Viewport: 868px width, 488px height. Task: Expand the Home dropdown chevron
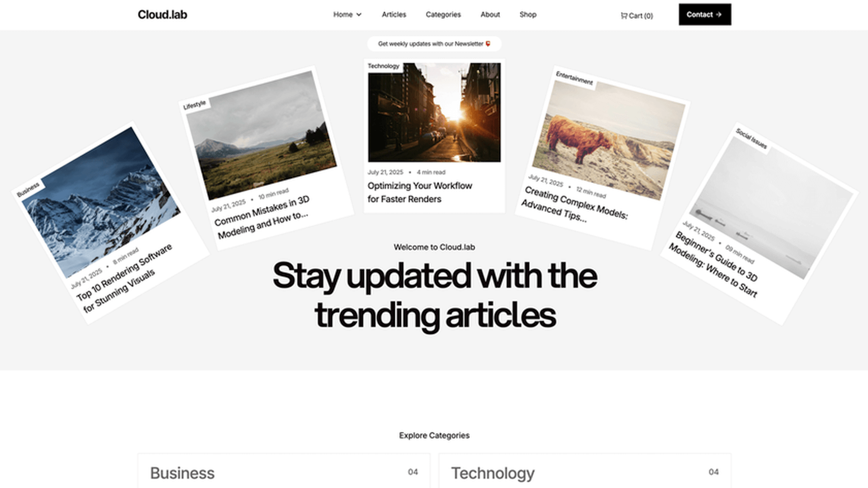click(x=359, y=14)
